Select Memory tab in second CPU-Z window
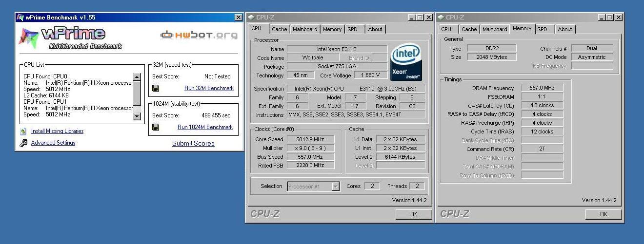Image resolution: width=644 pixels, height=244 pixels. pyautogui.click(x=522, y=28)
